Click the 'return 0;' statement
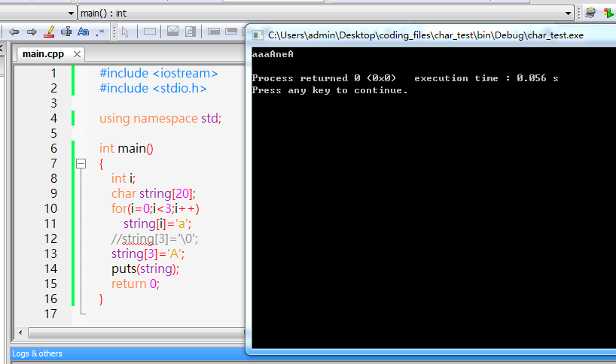 pyautogui.click(x=136, y=284)
